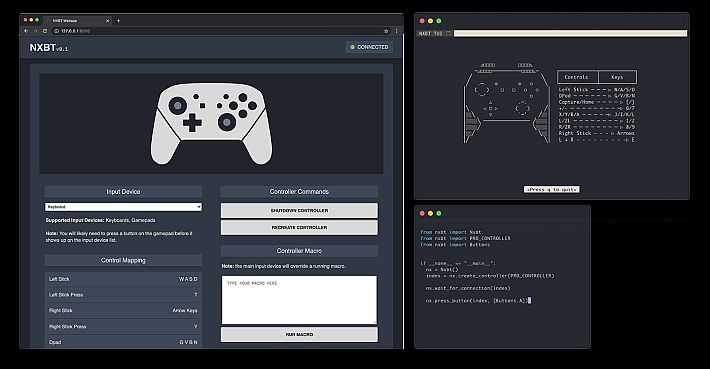
Task: Click the Controls header in the TUI window
Action: click(x=576, y=77)
